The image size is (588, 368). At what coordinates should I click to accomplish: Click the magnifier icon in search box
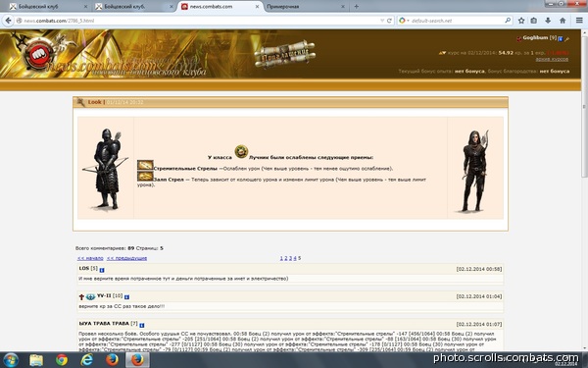(x=508, y=21)
